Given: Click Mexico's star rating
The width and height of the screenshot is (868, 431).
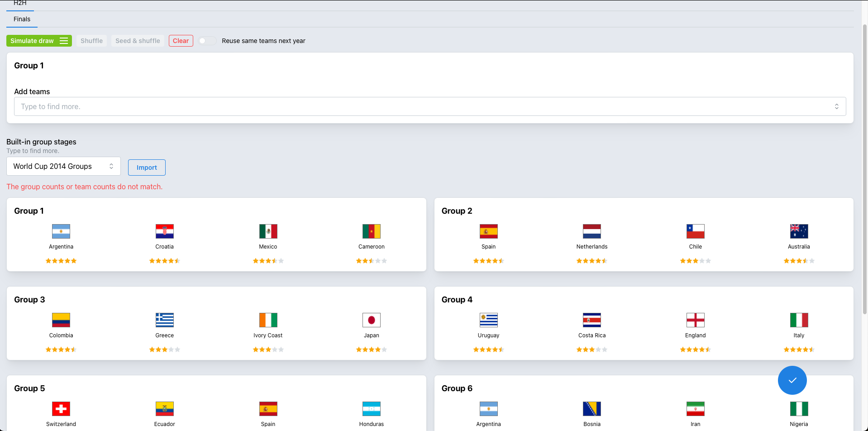Looking at the screenshot, I should 268,261.
